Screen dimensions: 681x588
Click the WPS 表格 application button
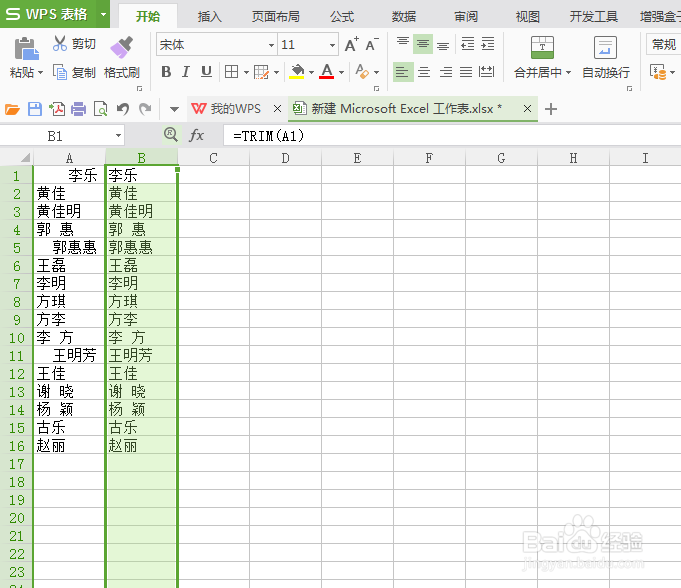click(49, 14)
